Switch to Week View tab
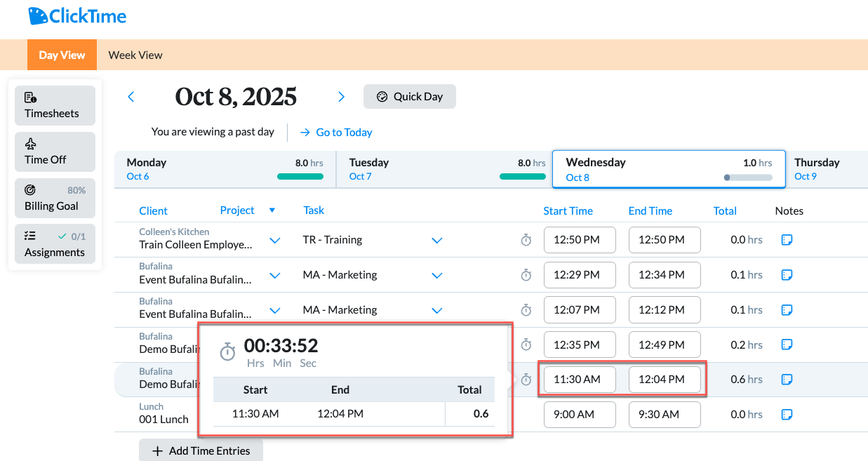 coord(135,55)
